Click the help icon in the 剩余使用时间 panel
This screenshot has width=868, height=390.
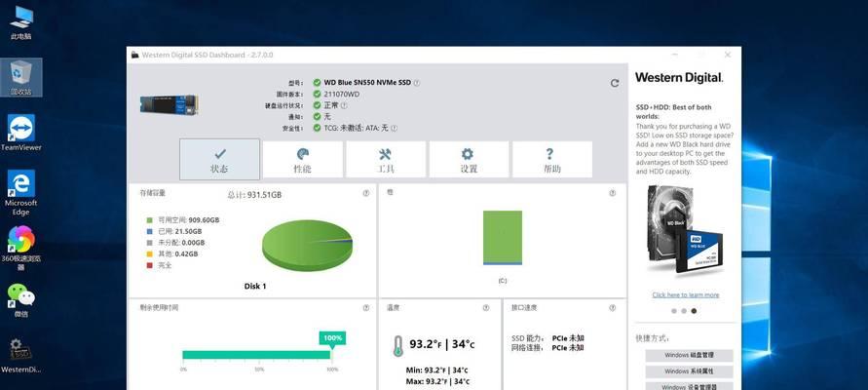(366, 307)
